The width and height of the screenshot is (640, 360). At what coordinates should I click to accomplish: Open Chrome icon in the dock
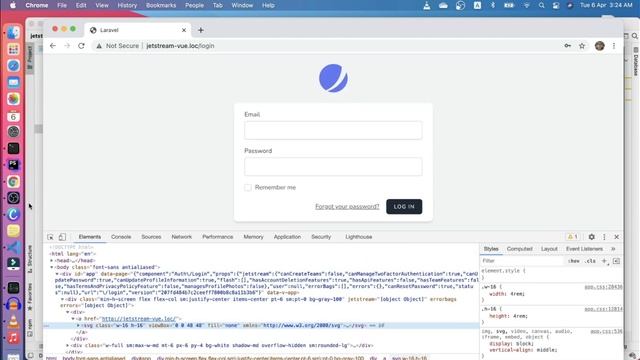coord(13,181)
